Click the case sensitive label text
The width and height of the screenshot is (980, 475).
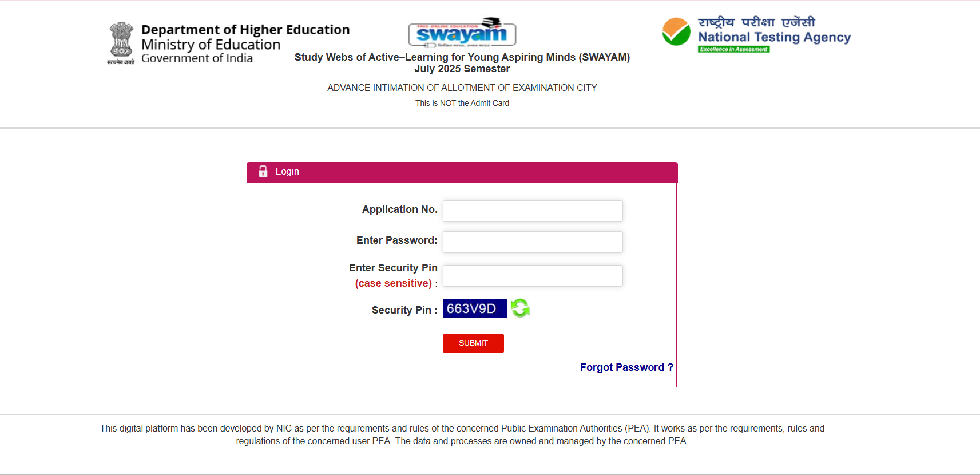(x=393, y=283)
